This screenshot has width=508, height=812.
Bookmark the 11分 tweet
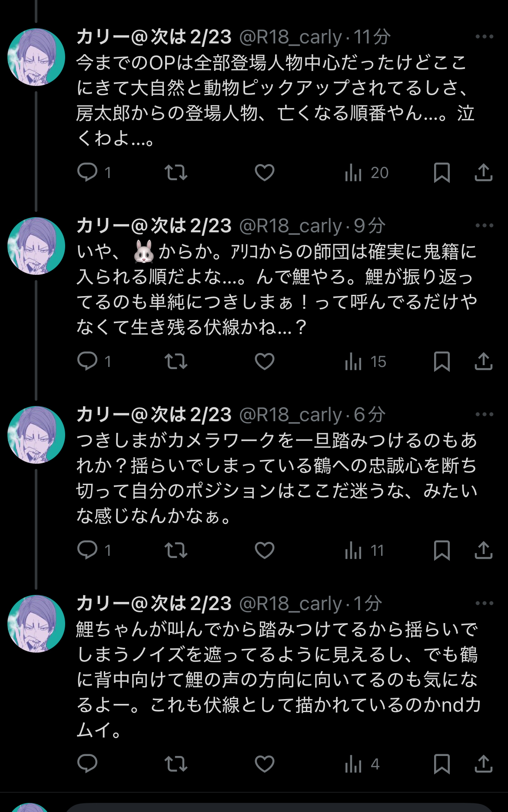(x=442, y=172)
